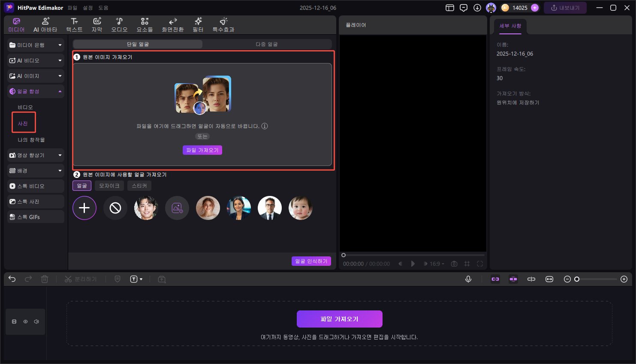This screenshot has width=636, height=364.
Task: Click the 얼굴 인식하기 button
Action: pyautogui.click(x=311, y=261)
